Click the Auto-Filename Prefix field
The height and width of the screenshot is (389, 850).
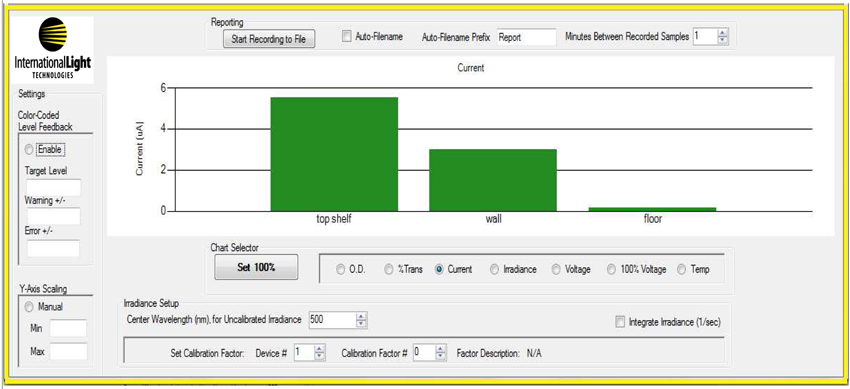[x=526, y=37]
